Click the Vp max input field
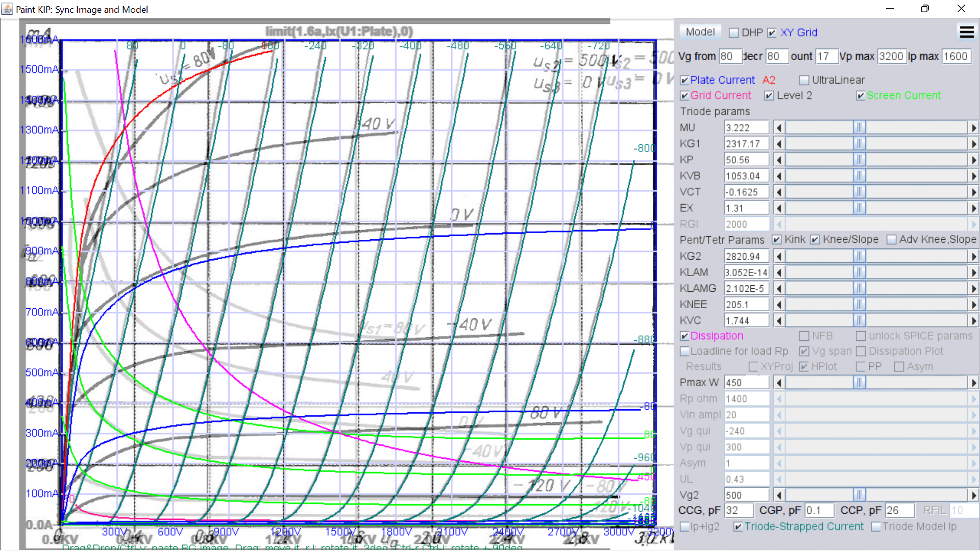The width and height of the screenshot is (980, 551). point(892,57)
